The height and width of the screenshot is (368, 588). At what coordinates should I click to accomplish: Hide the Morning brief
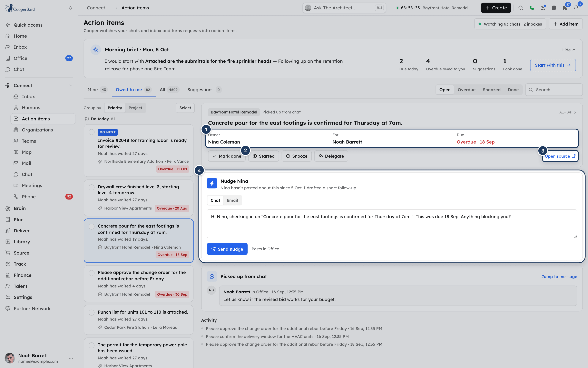click(568, 50)
